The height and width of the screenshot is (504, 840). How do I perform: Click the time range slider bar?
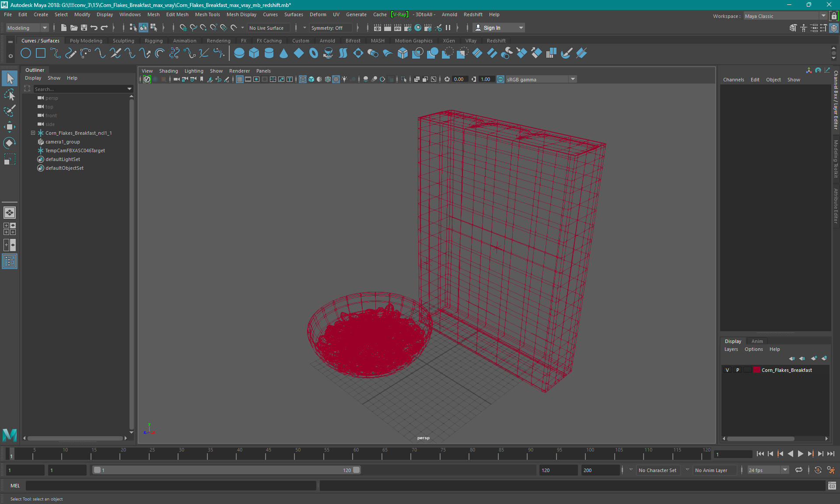click(227, 470)
